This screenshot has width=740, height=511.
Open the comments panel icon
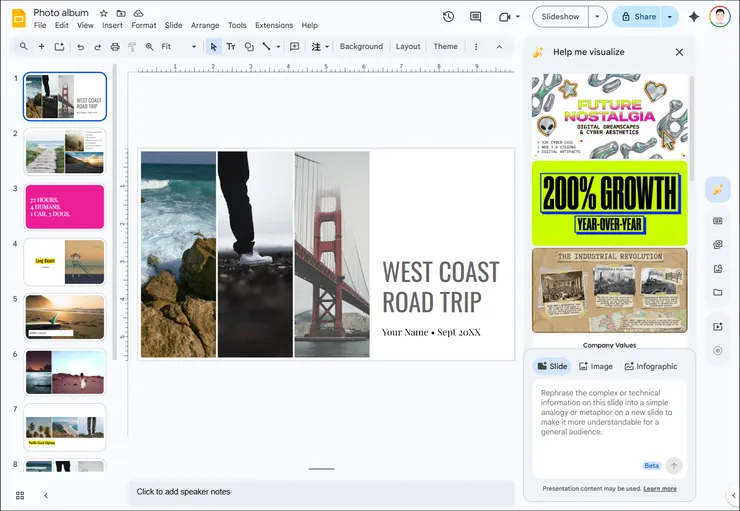(475, 17)
